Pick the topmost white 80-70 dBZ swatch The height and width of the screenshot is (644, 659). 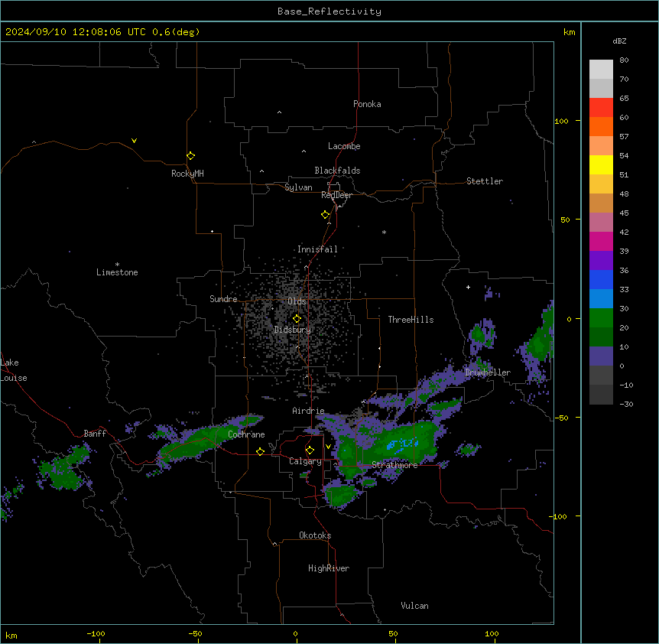601,69
